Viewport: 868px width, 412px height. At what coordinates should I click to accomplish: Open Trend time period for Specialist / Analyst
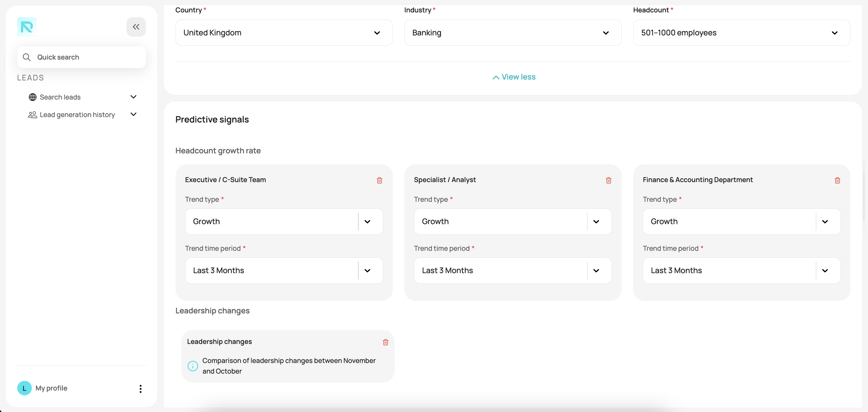click(512, 270)
